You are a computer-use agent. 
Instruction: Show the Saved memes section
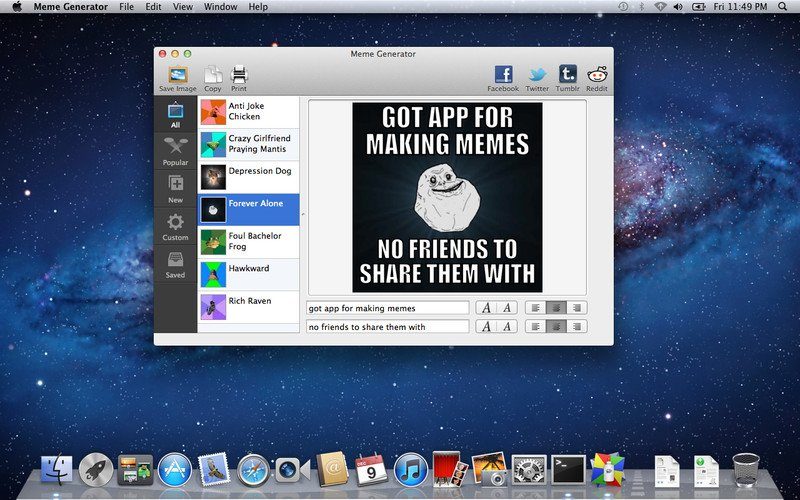click(176, 264)
